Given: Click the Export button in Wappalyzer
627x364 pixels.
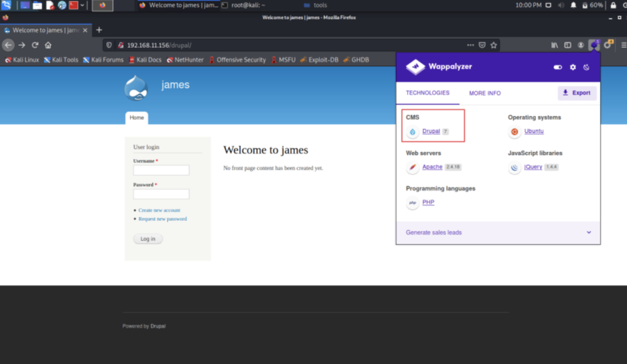Looking at the screenshot, I should pos(577,93).
